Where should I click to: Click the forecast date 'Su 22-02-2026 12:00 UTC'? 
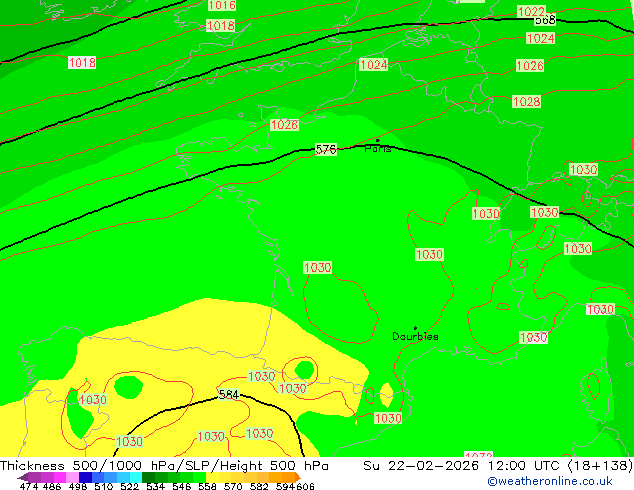click(x=463, y=466)
